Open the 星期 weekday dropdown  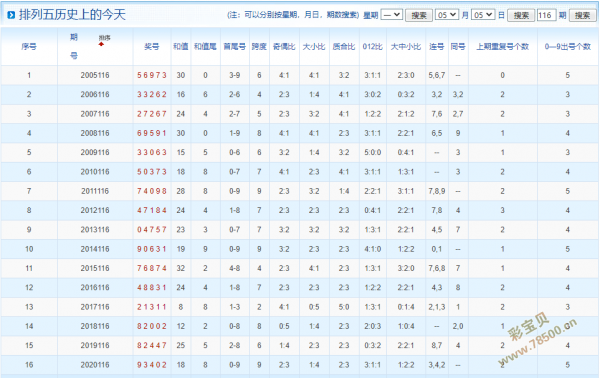click(392, 15)
